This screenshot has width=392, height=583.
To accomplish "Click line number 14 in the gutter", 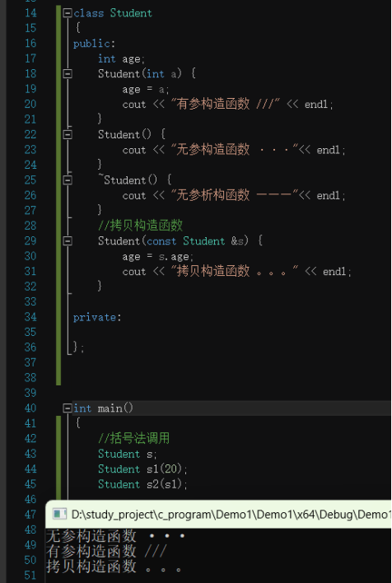I will pyautogui.click(x=30, y=13).
